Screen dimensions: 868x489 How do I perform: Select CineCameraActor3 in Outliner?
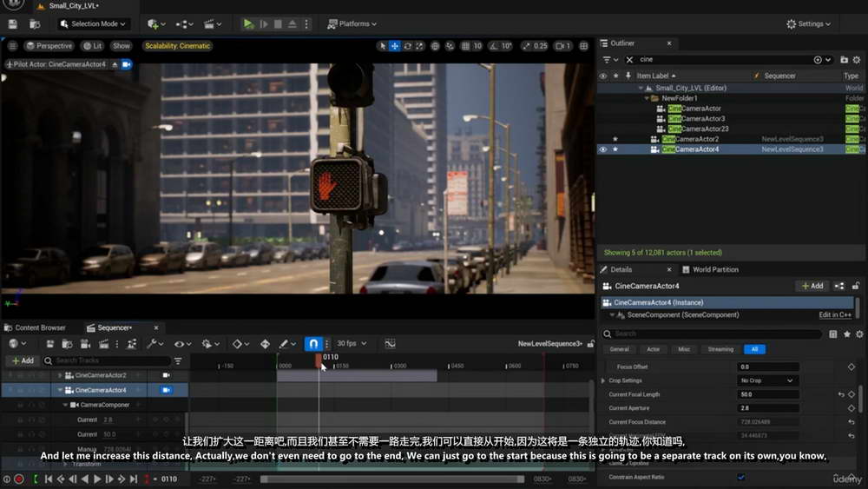point(696,118)
